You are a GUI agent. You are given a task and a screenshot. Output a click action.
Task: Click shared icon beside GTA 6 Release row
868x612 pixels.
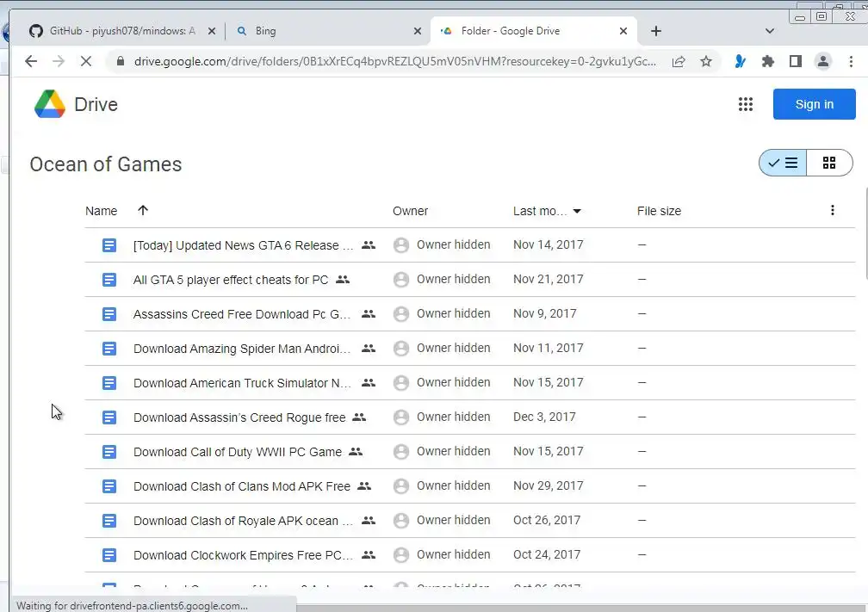(369, 244)
